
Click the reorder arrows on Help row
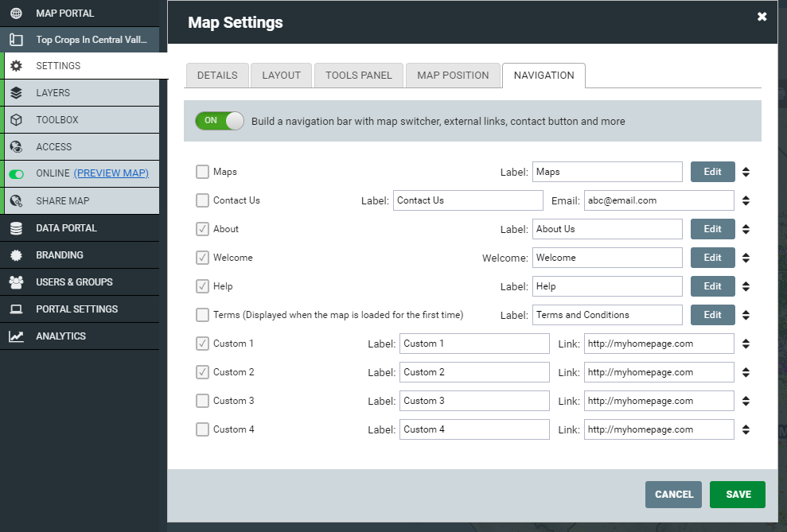click(x=746, y=286)
